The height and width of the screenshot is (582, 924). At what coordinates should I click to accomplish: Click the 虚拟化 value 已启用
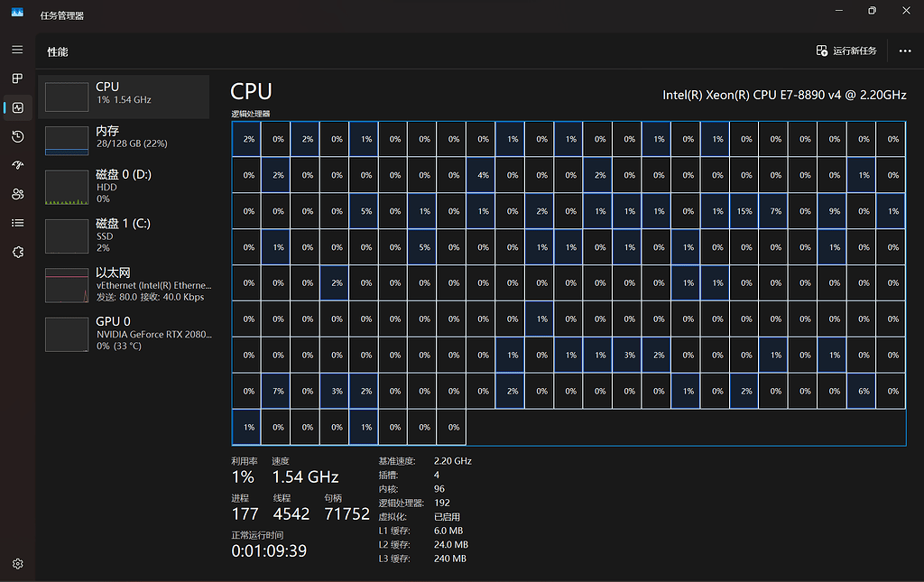point(447,517)
